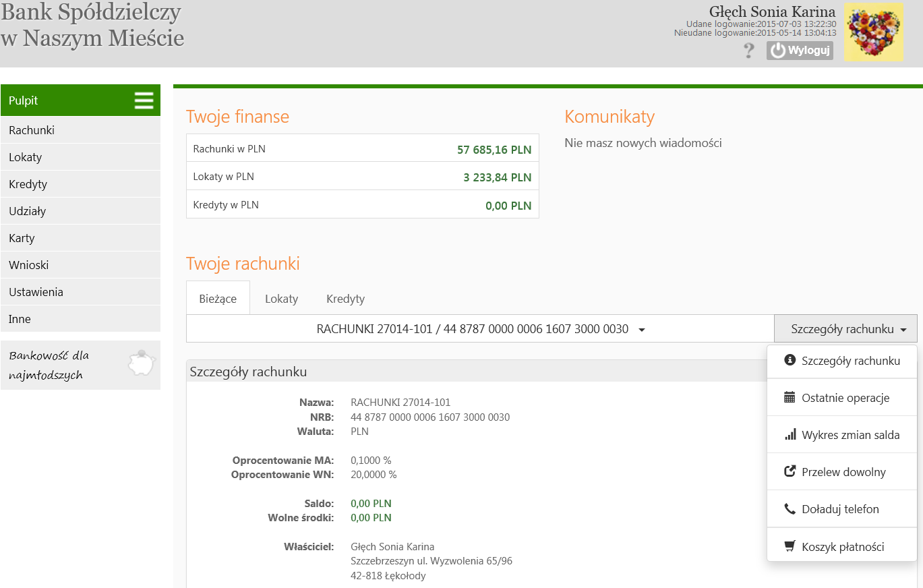Image resolution: width=923 pixels, height=588 pixels.
Task: Click the owner name under Właściciel
Action: point(392,547)
